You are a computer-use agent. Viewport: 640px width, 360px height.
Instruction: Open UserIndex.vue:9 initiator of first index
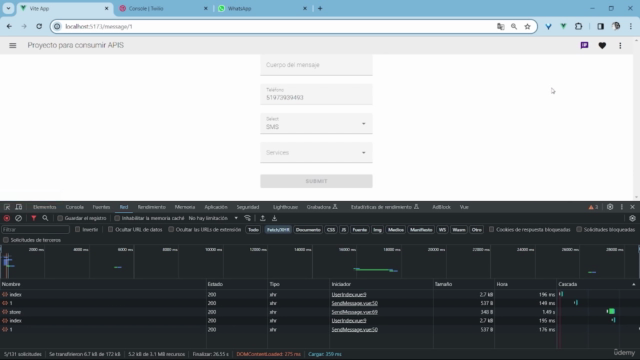pyautogui.click(x=349, y=294)
